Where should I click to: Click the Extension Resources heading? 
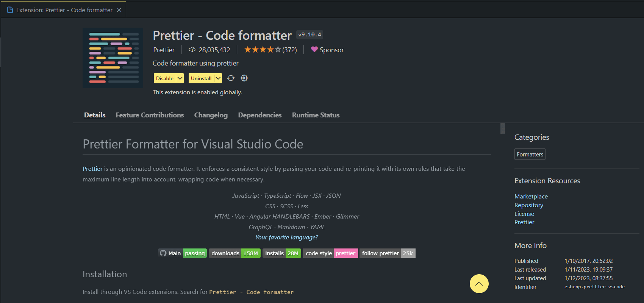point(547,181)
